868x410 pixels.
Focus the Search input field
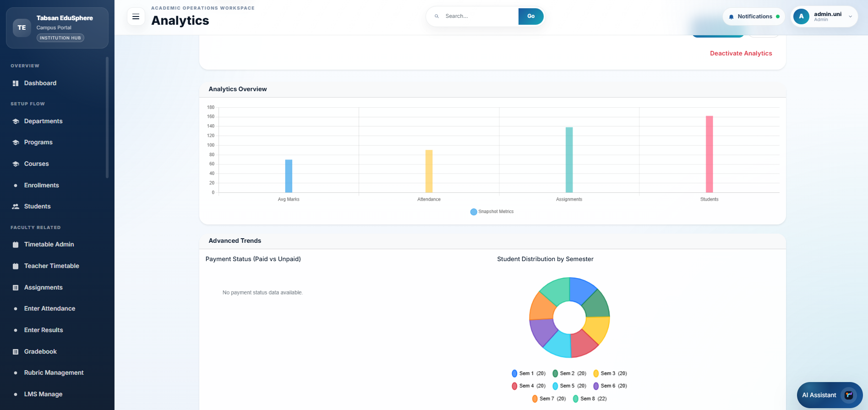pyautogui.click(x=480, y=16)
